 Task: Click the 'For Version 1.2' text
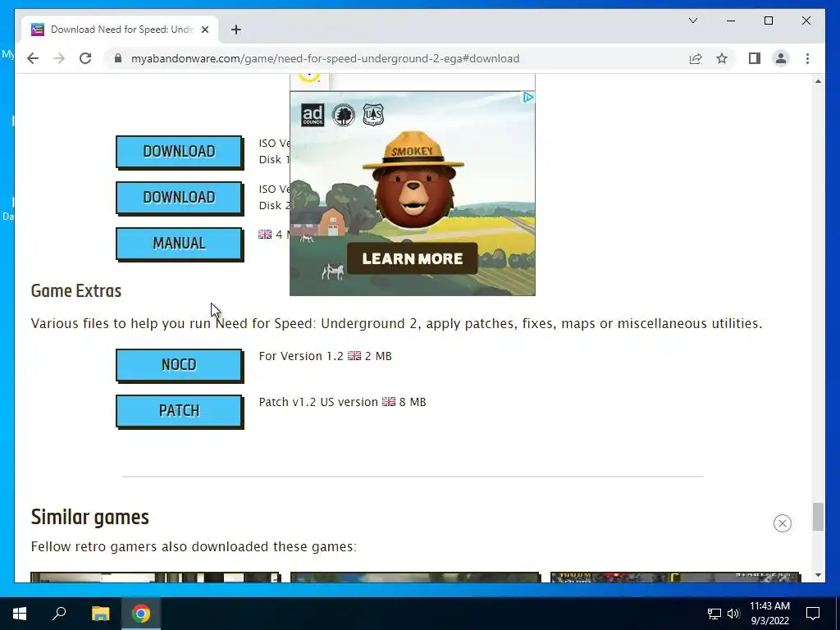[301, 356]
